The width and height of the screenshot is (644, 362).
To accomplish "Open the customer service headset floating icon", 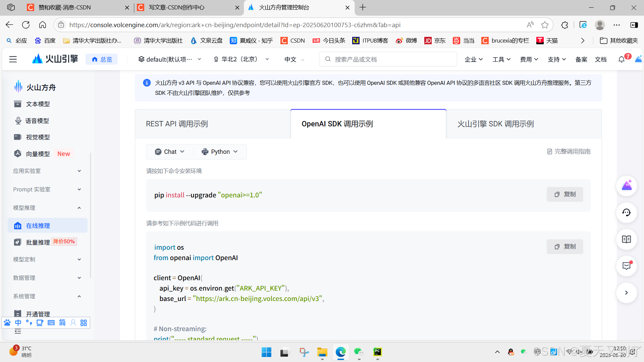I will tap(626, 213).
